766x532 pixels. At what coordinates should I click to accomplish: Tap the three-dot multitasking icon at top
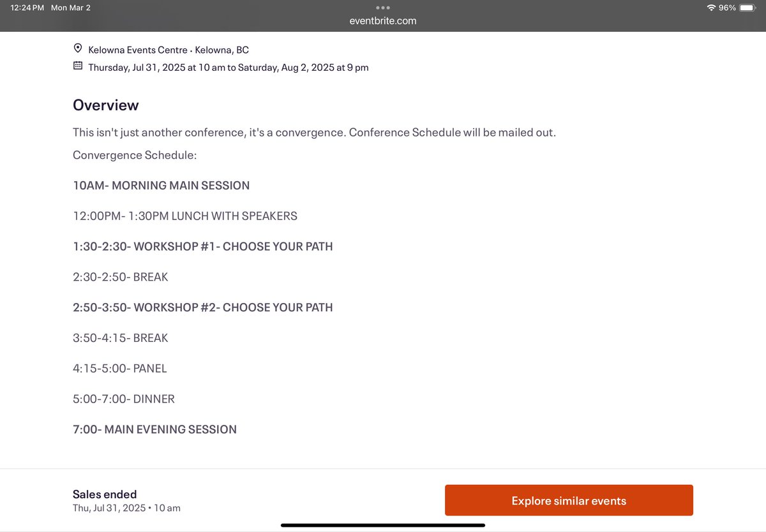[383, 8]
